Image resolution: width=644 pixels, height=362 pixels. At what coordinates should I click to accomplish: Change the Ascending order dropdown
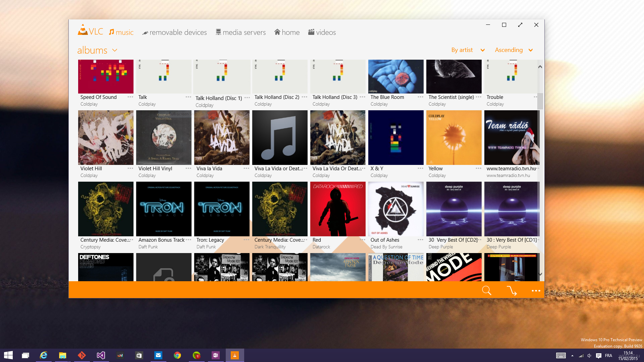click(514, 50)
